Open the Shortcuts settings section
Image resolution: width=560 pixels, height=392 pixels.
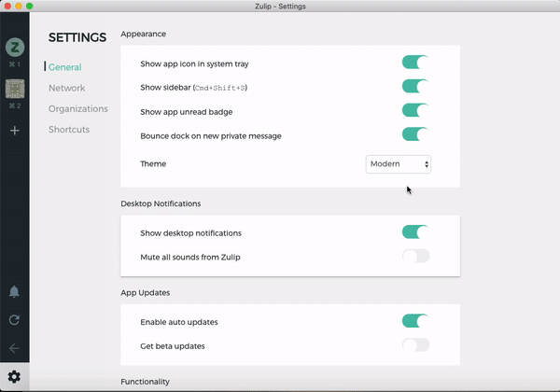click(x=69, y=129)
